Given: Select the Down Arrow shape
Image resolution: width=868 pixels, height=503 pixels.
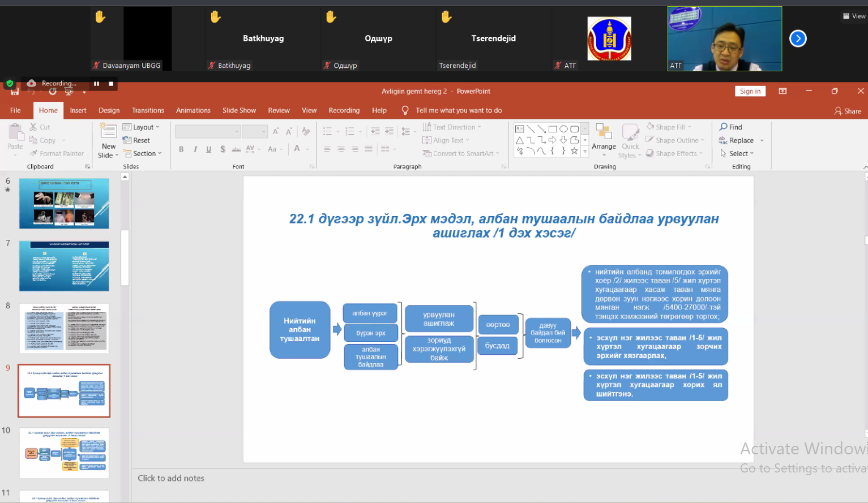Looking at the screenshot, I should tap(563, 140).
